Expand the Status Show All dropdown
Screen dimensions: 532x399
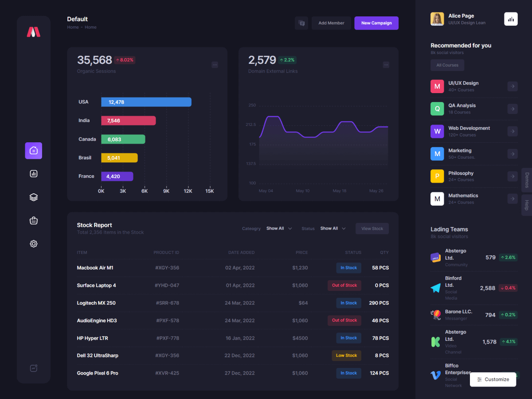coord(333,228)
